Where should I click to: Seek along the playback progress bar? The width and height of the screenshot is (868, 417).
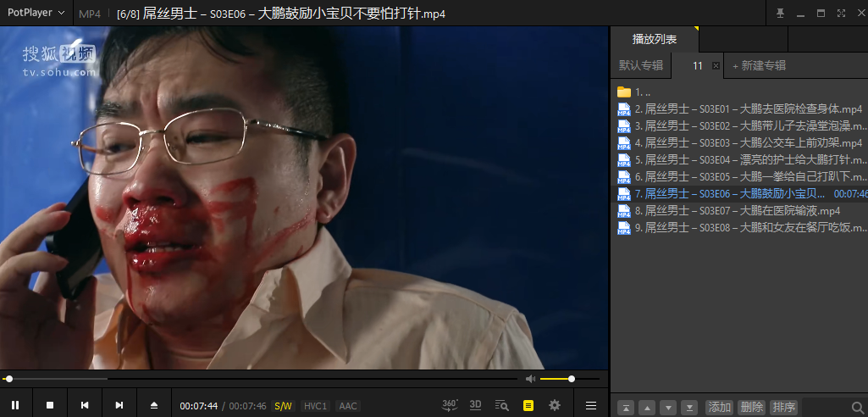tap(260, 379)
